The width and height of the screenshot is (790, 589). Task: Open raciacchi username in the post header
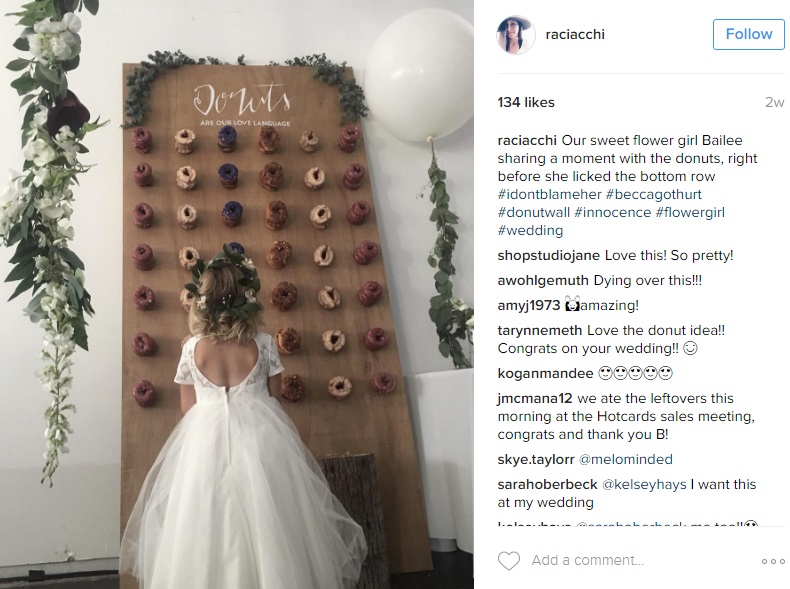(575, 34)
